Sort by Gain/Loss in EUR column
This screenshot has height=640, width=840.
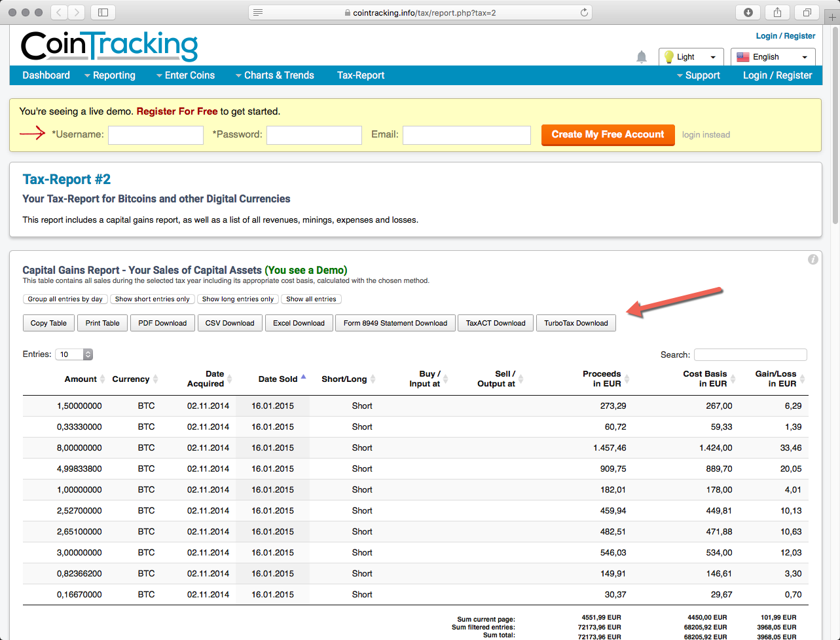pyautogui.click(x=780, y=379)
